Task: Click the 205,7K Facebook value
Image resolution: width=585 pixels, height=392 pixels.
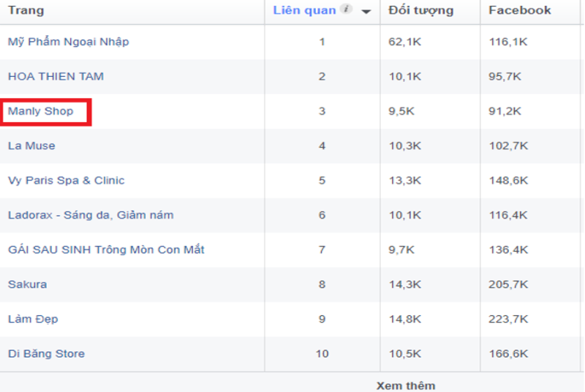Action: [508, 284]
